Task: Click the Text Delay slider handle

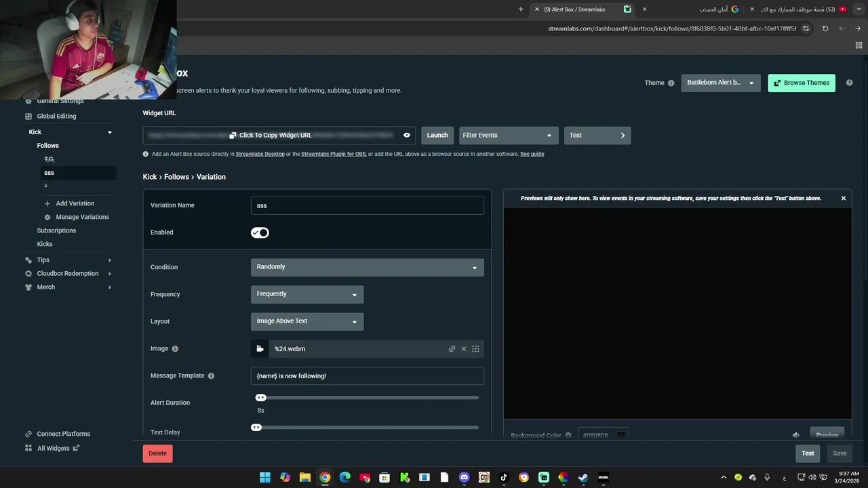Action: click(256, 428)
